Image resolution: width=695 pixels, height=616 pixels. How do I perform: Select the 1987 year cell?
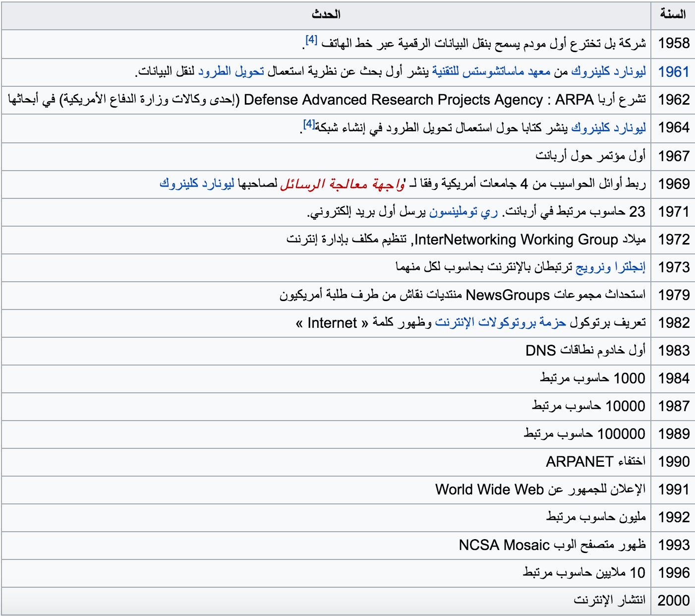click(674, 406)
